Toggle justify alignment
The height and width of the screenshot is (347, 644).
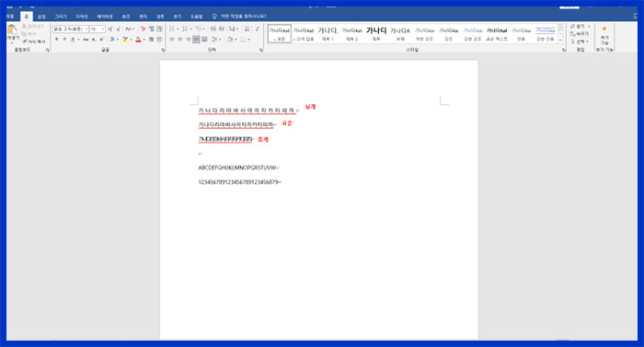pyautogui.click(x=196, y=39)
